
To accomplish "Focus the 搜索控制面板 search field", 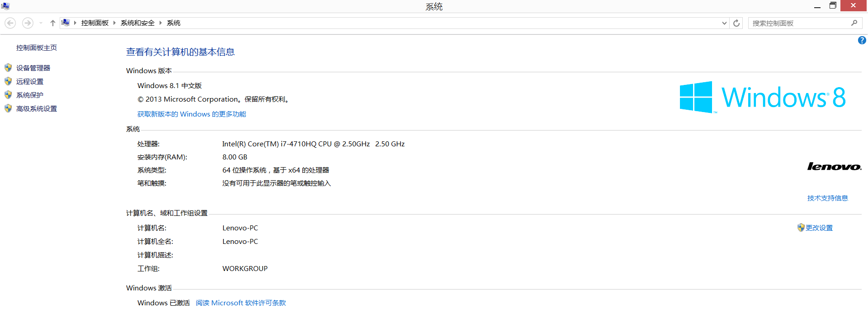I will pos(800,23).
